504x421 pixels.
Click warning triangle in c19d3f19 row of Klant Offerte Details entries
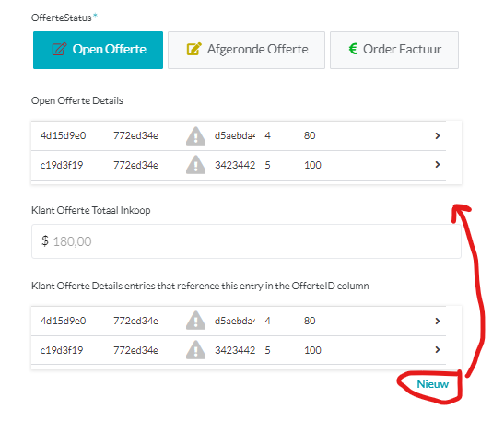click(x=195, y=350)
